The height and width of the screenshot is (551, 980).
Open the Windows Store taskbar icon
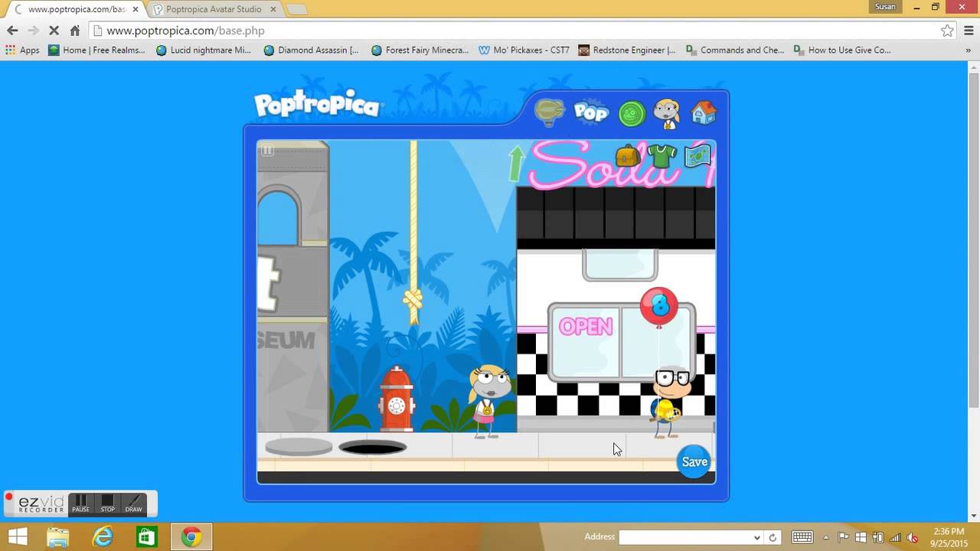point(146,537)
